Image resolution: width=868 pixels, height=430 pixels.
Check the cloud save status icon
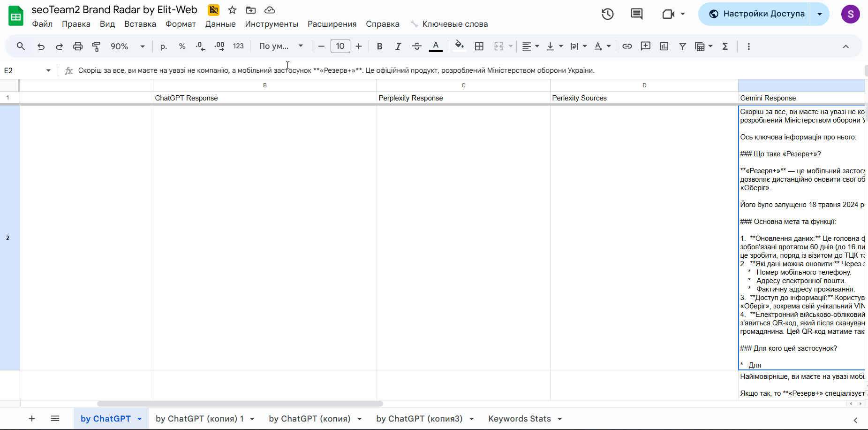[270, 10]
